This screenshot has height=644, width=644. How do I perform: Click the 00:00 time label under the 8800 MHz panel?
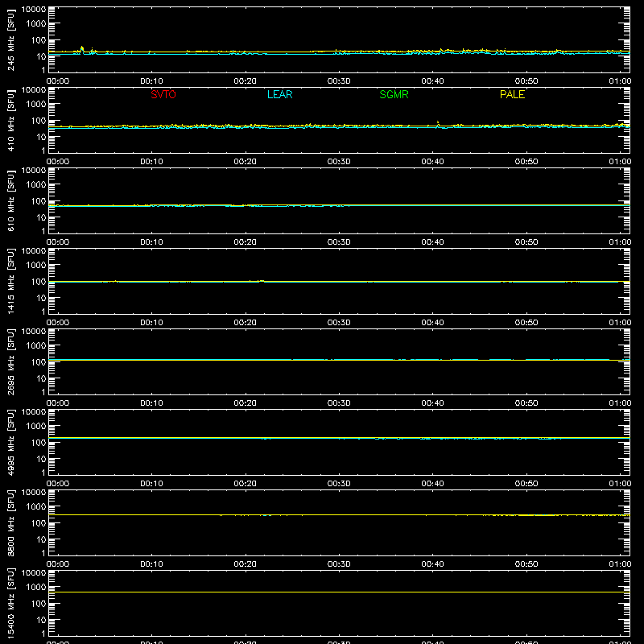(x=58, y=564)
